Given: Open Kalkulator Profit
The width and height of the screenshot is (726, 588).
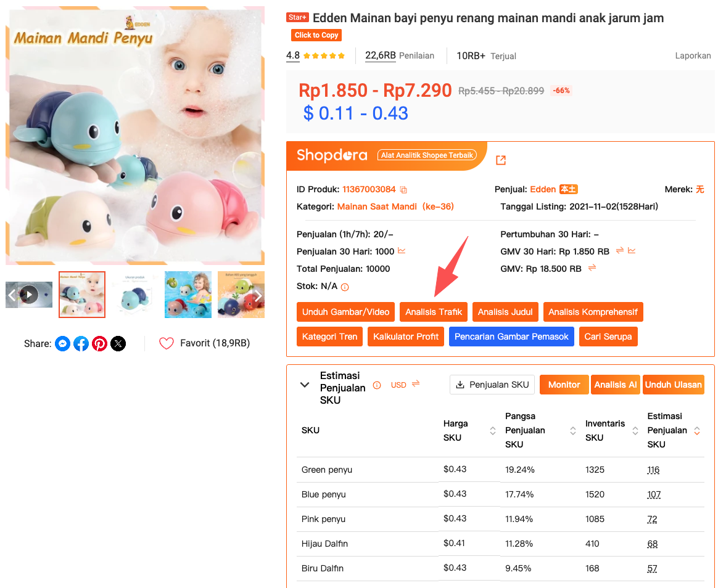Looking at the screenshot, I should pyautogui.click(x=406, y=337).
